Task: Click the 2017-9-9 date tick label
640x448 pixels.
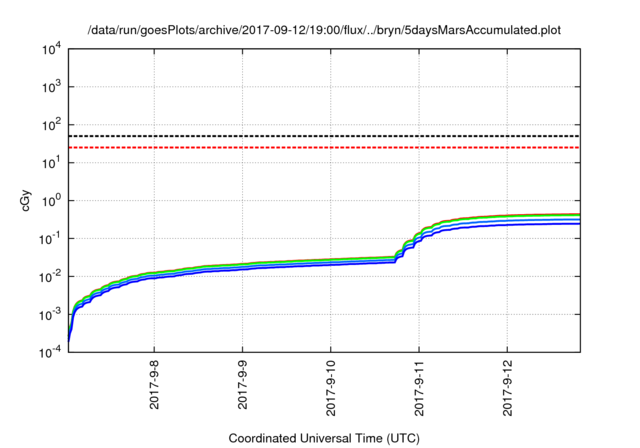Action: [242, 384]
